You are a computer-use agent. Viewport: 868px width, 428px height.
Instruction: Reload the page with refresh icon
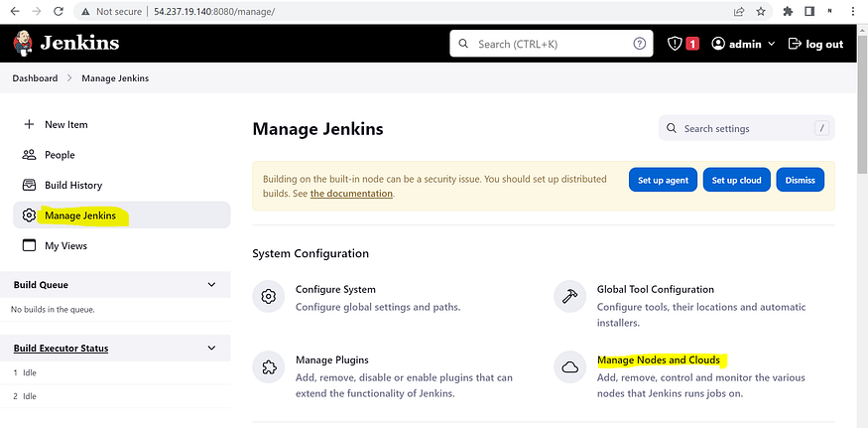59,11
